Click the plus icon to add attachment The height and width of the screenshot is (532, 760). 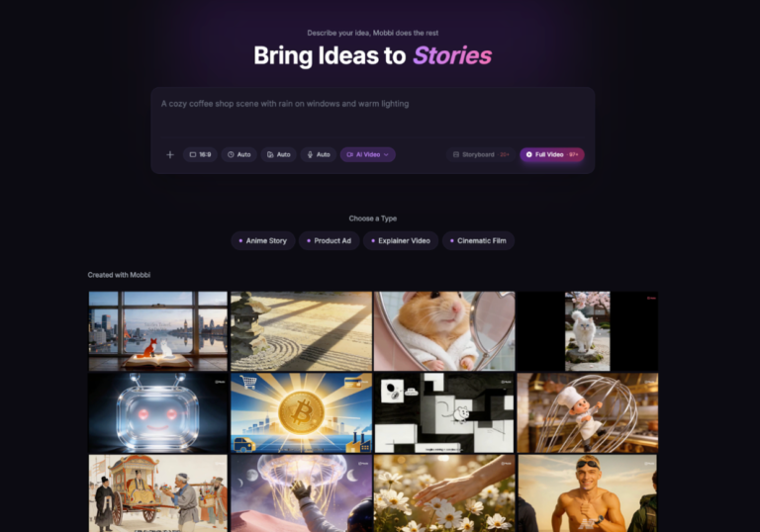[x=170, y=154]
